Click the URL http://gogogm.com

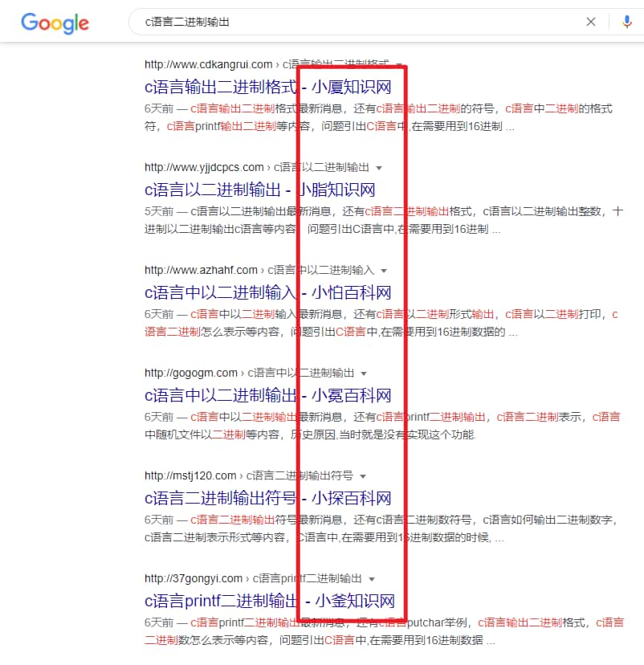191,373
